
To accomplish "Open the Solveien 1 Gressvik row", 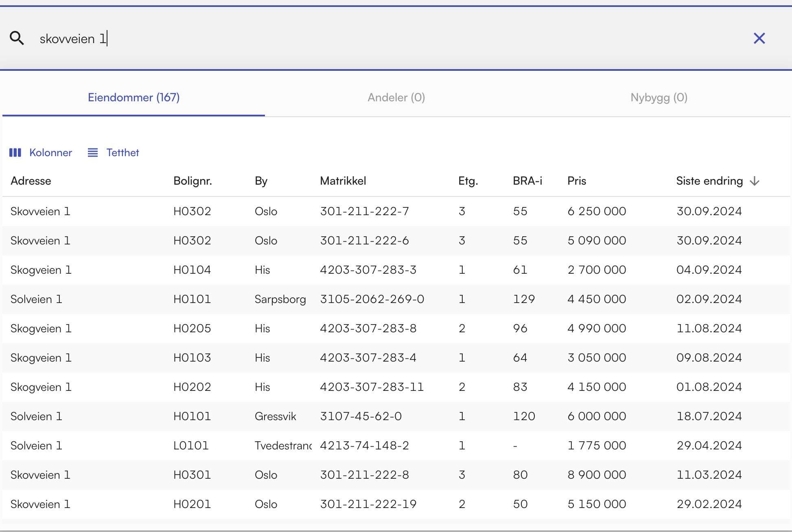I will click(275, 416).
